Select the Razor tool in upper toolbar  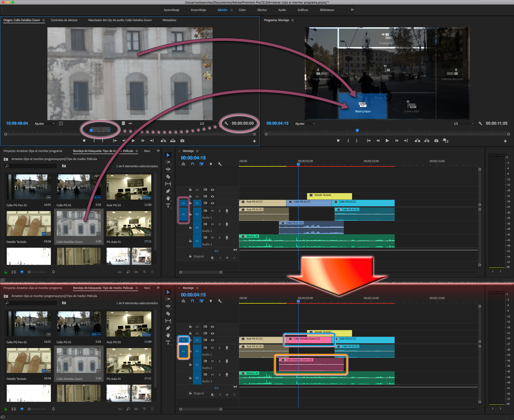168,177
